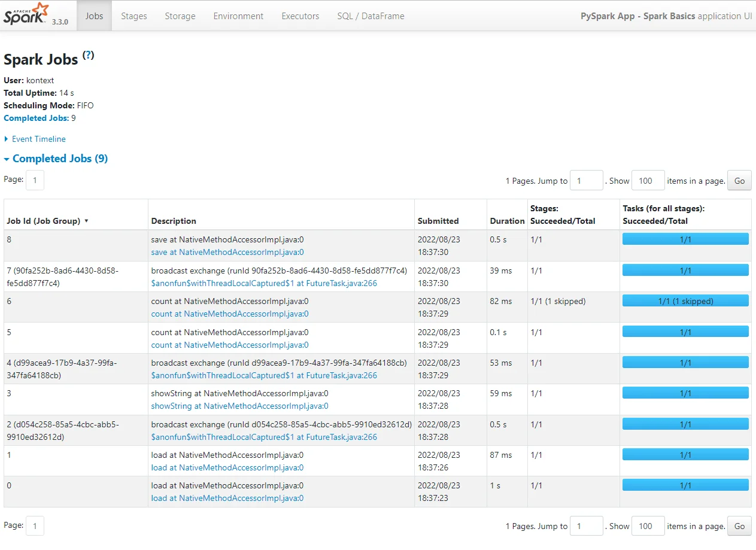
Task: Open the Spark Jobs help question mark
Action: pos(89,56)
